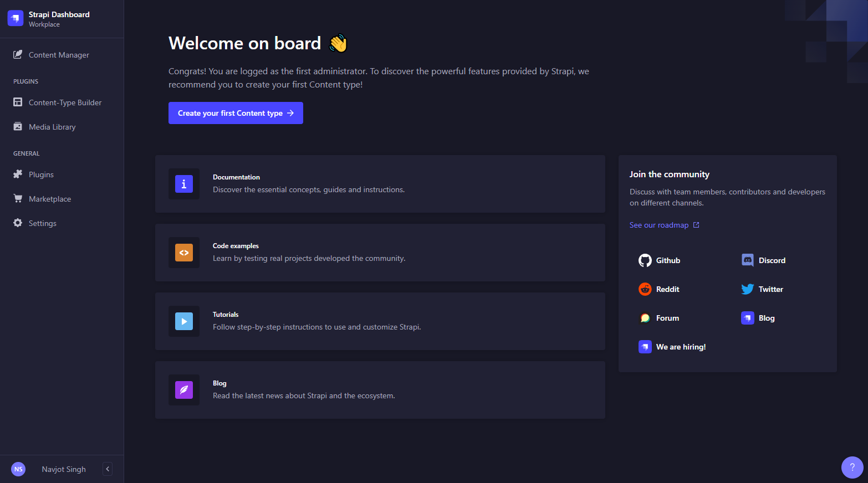
Task: Open the Code examples card title
Action: point(236,246)
